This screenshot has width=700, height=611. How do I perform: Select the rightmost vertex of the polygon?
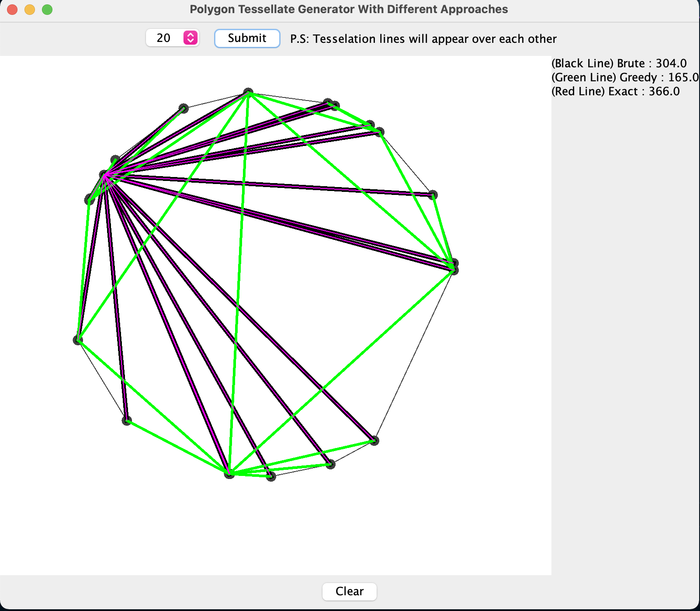[455, 267]
